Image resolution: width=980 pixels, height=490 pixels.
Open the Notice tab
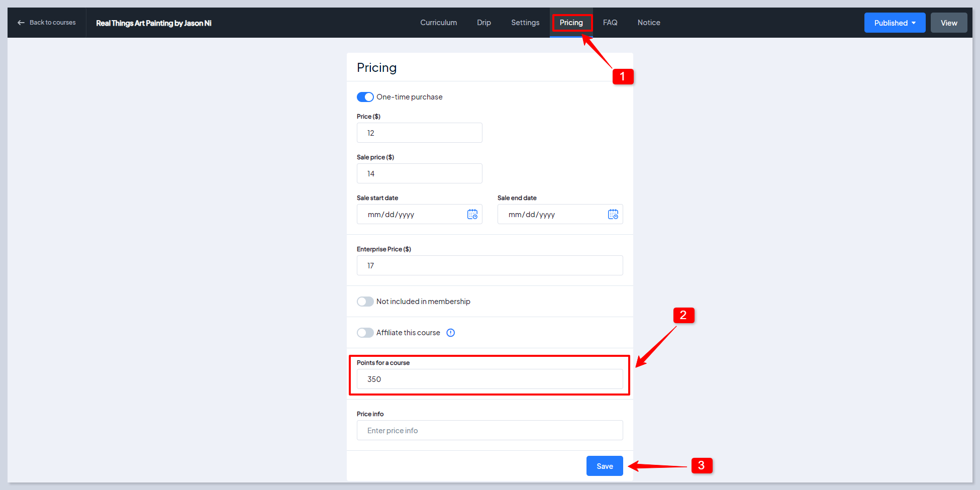(x=649, y=23)
